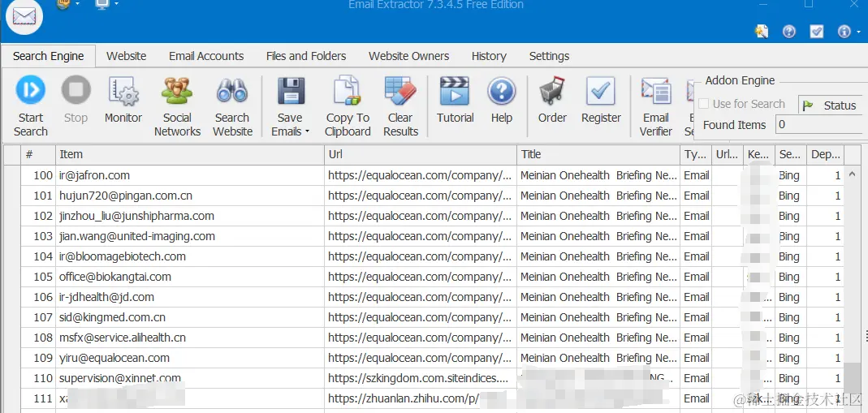This screenshot has width=868, height=413.
Task: Click the Search Website binoculars icon
Action: 232,90
